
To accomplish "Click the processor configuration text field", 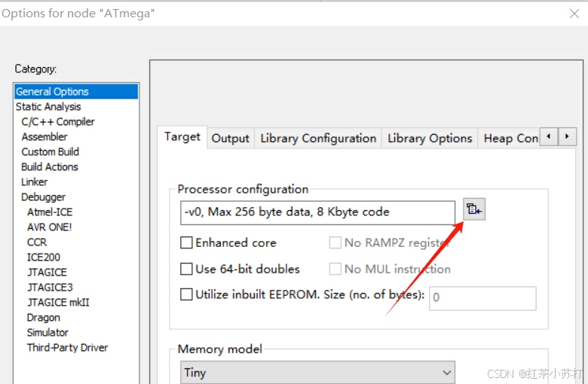I will coord(317,212).
